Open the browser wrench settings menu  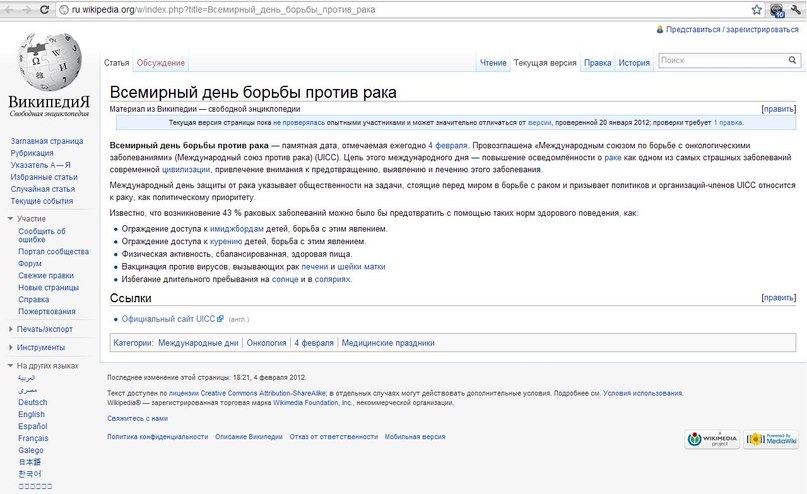tap(796, 9)
